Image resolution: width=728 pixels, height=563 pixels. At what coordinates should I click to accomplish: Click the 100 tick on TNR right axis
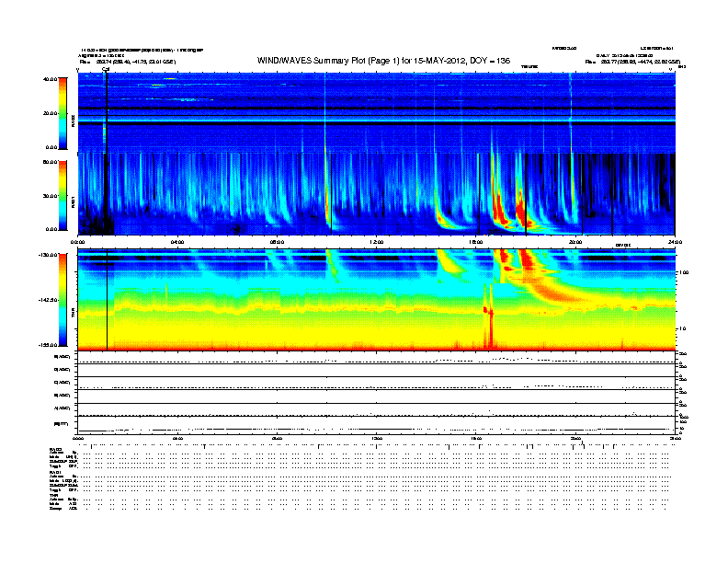(684, 272)
